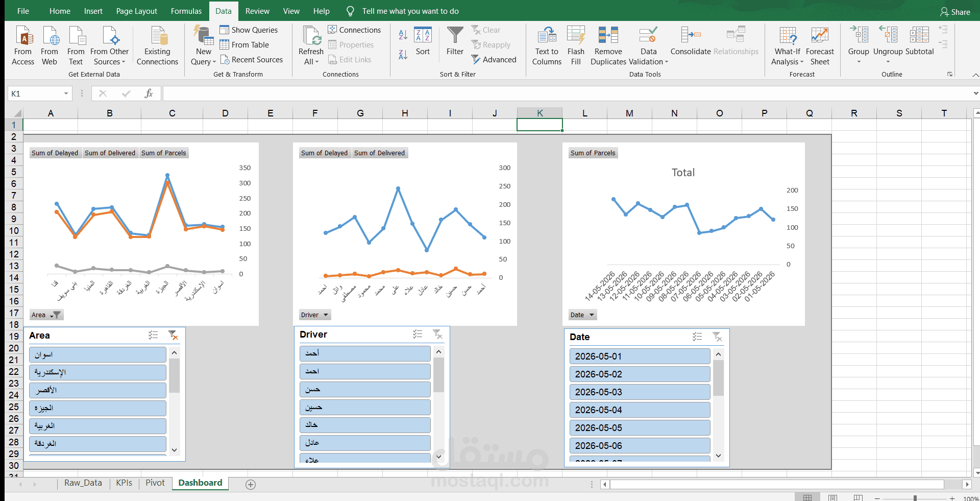
Task: Click the Share button
Action: pyautogui.click(x=955, y=12)
